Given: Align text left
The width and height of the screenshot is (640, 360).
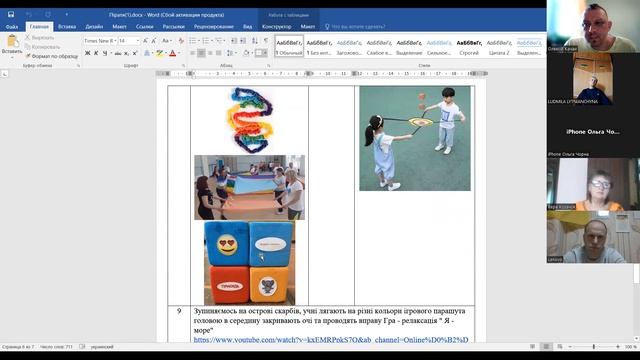Looking at the screenshot, I should (x=192, y=53).
